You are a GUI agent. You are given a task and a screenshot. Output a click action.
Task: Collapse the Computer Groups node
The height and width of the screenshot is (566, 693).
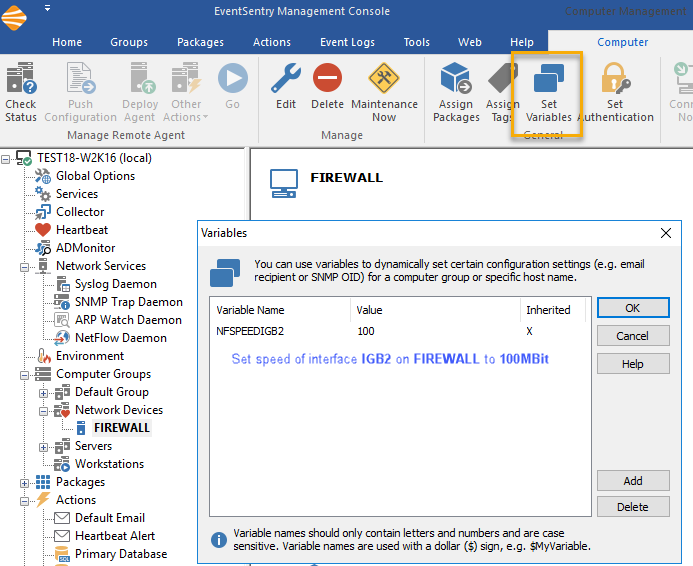(24, 376)
